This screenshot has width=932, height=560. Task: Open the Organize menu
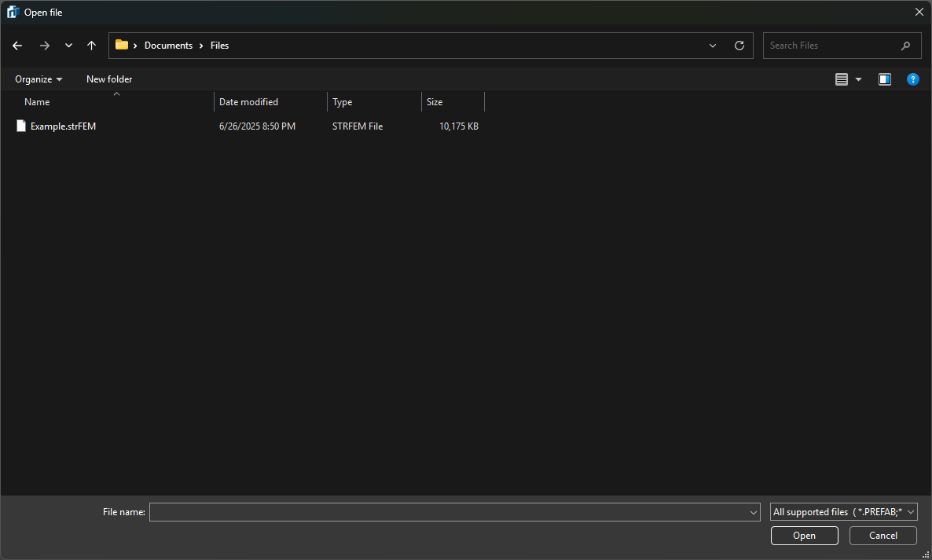[x=39, y=79]
